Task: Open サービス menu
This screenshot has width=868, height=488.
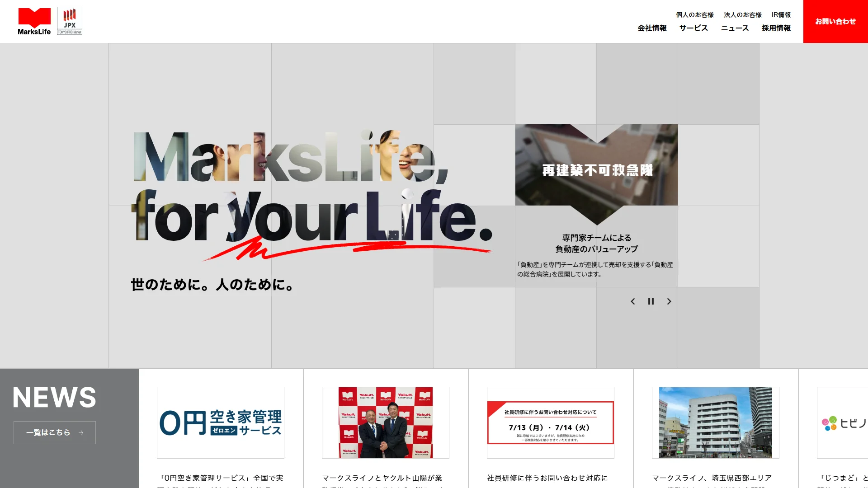Action: (693, 28)
